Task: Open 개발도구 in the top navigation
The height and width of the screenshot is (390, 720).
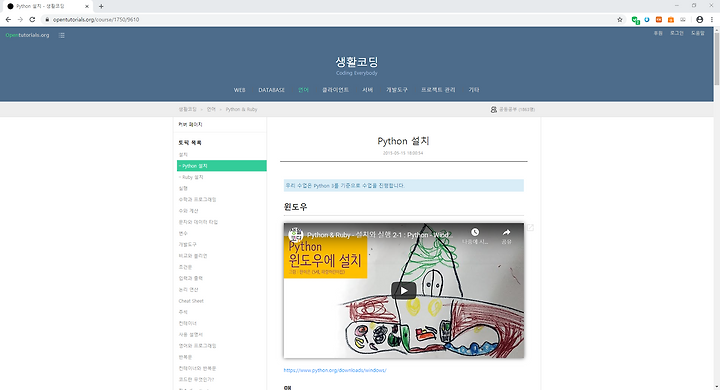Action: tap(397, 90)
